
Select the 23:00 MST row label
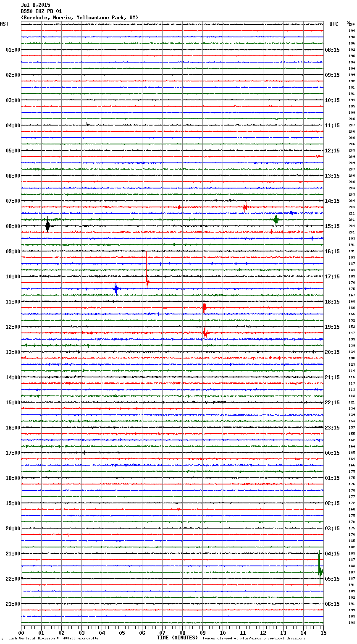(x=13, y=604)
